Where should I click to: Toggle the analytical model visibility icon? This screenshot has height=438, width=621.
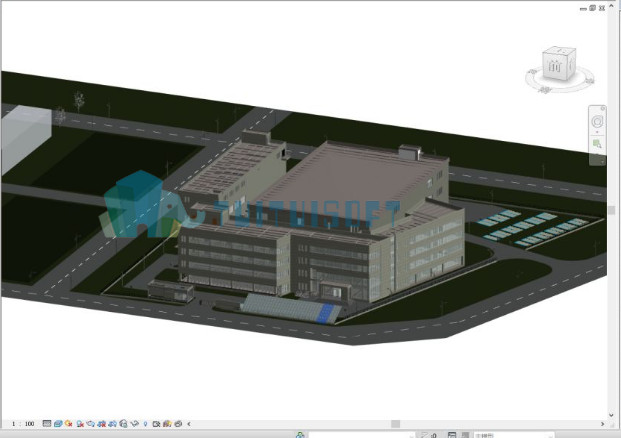click(167, 424)
